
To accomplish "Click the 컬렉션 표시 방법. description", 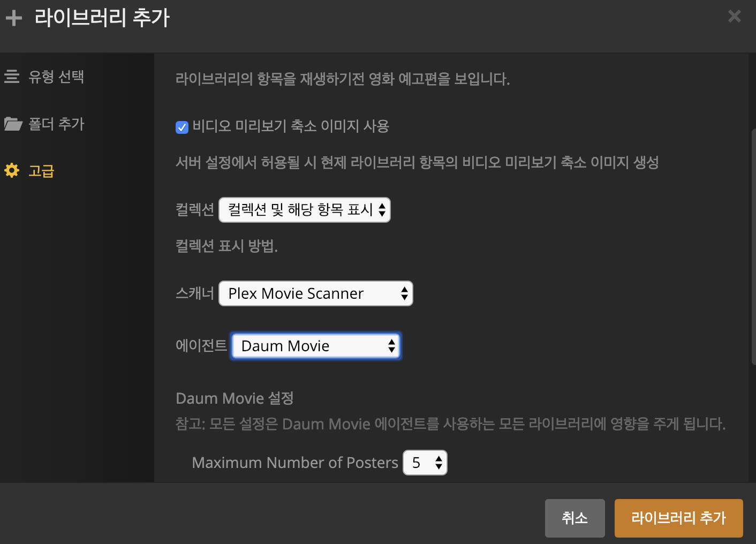I will pos(226,246).
